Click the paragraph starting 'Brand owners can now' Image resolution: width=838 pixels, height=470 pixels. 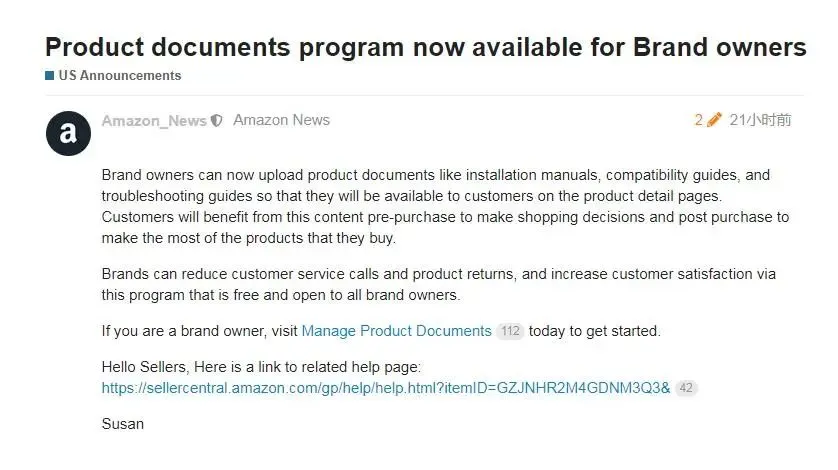pyautogui.click(x=445, y=206)
